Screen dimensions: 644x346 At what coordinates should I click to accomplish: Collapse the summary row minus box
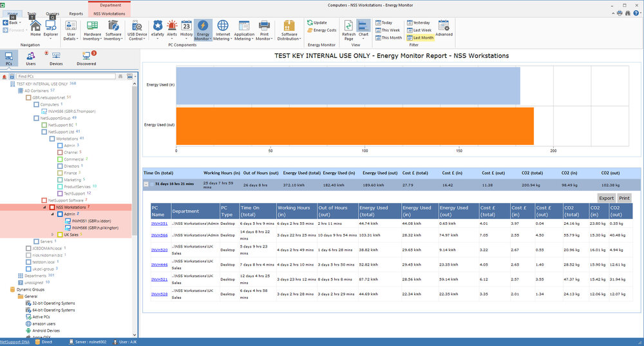pos(146,184)
